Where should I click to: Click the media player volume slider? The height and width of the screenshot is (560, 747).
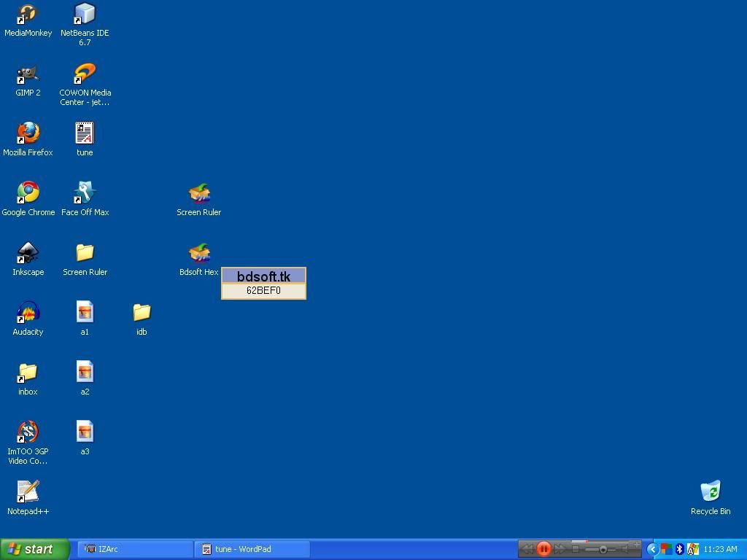[603, 549]
